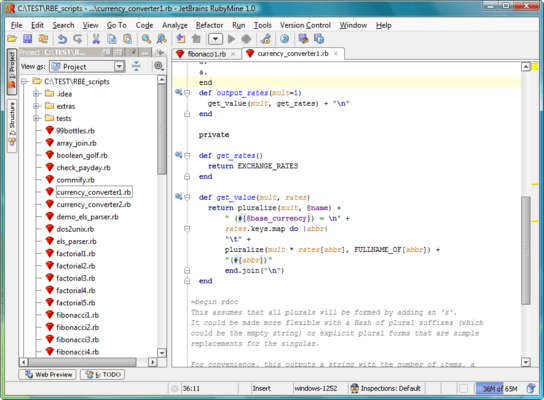Click the Save All floppy icon

pyautogui.click(x=27, y=39)
